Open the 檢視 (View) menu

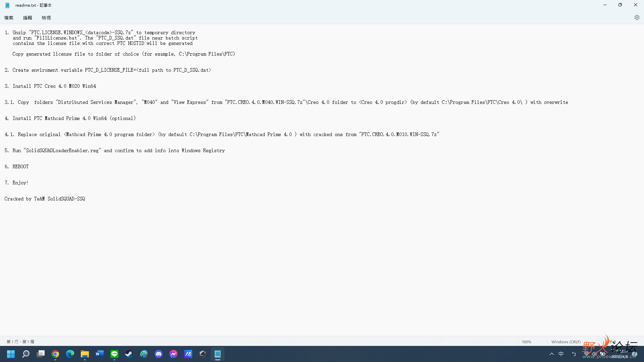[x=46, y=18]
